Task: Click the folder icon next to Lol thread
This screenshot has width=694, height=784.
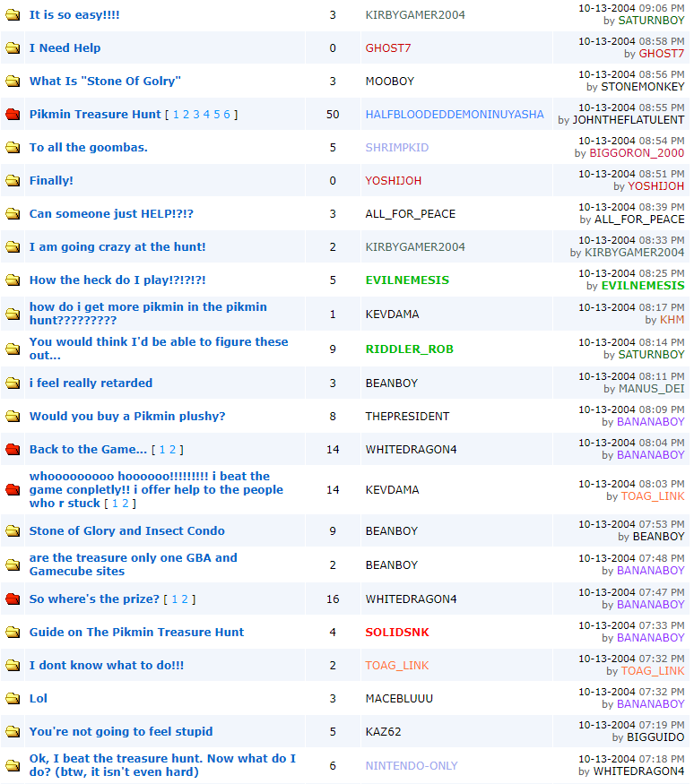Action: (13, 699)
